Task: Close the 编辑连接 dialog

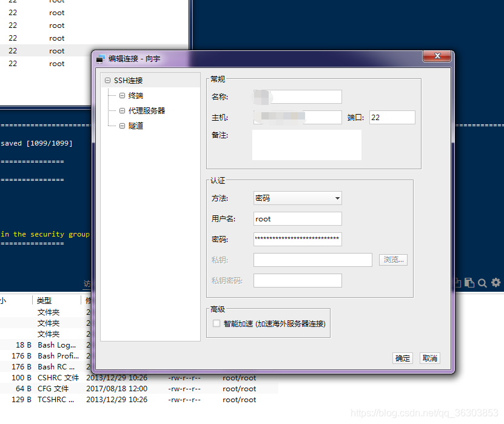Action: click(x=437, y=56)
